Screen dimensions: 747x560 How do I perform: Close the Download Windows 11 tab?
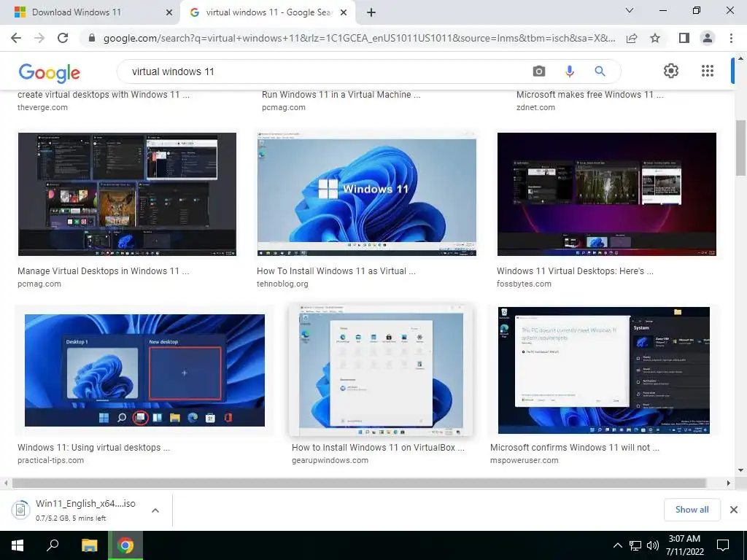pos(169,13)
